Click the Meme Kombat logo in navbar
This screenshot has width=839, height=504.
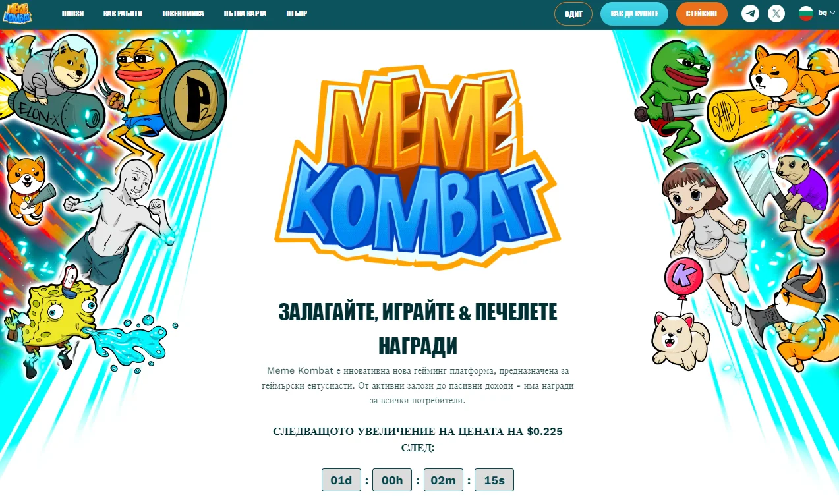(x=17, y=13)
